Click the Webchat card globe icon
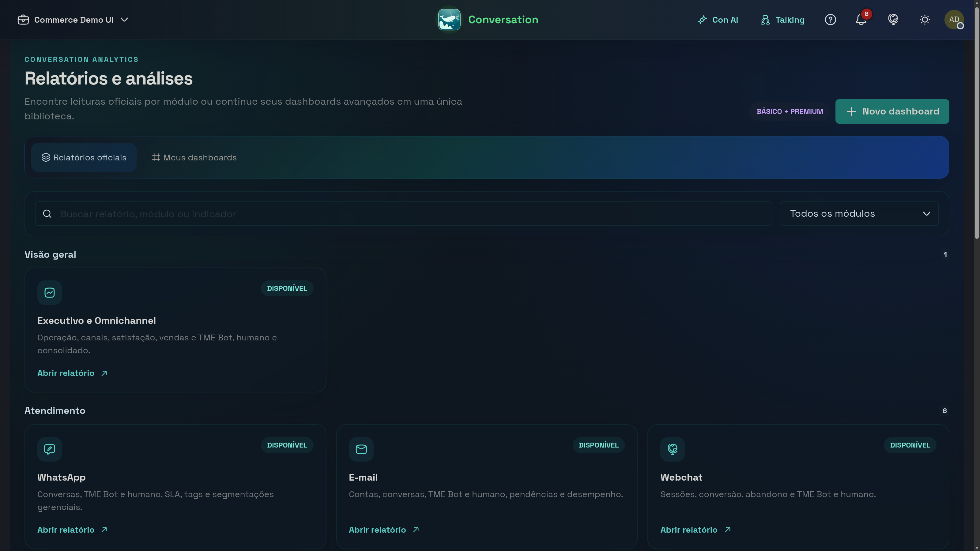The width and height of the screenshot is (980, 551). 672,449
